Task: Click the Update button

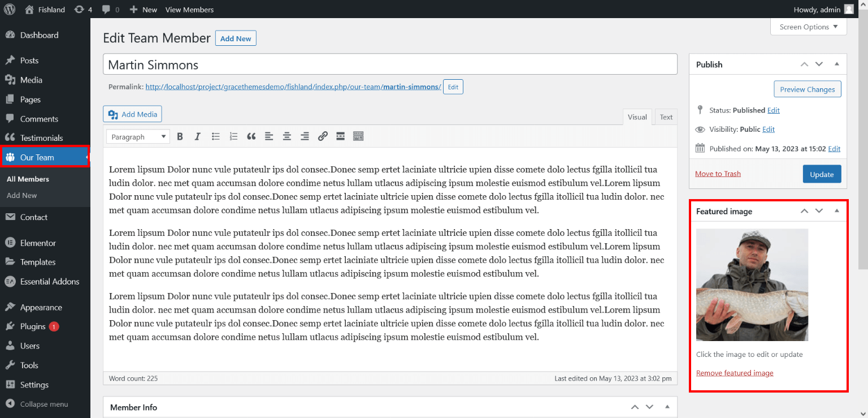Action: click(822, 174)
